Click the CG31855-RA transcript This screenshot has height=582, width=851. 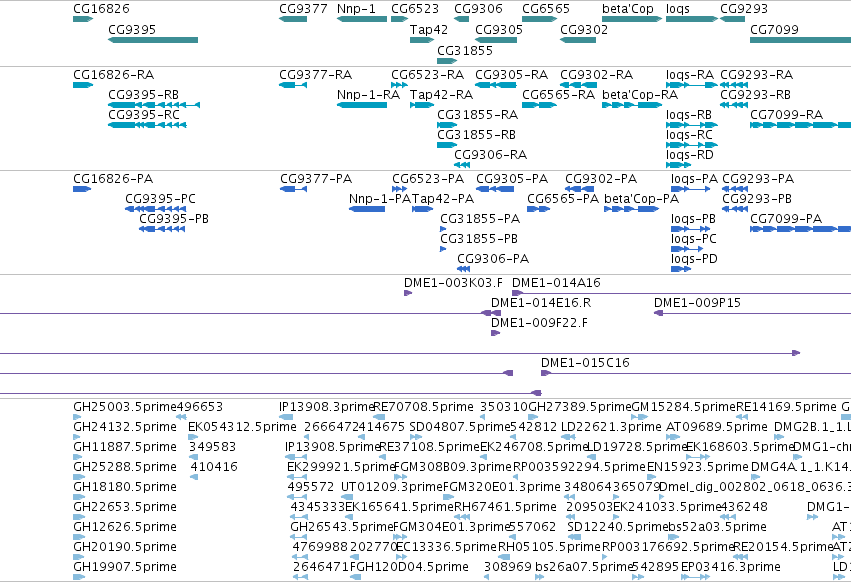447,125
